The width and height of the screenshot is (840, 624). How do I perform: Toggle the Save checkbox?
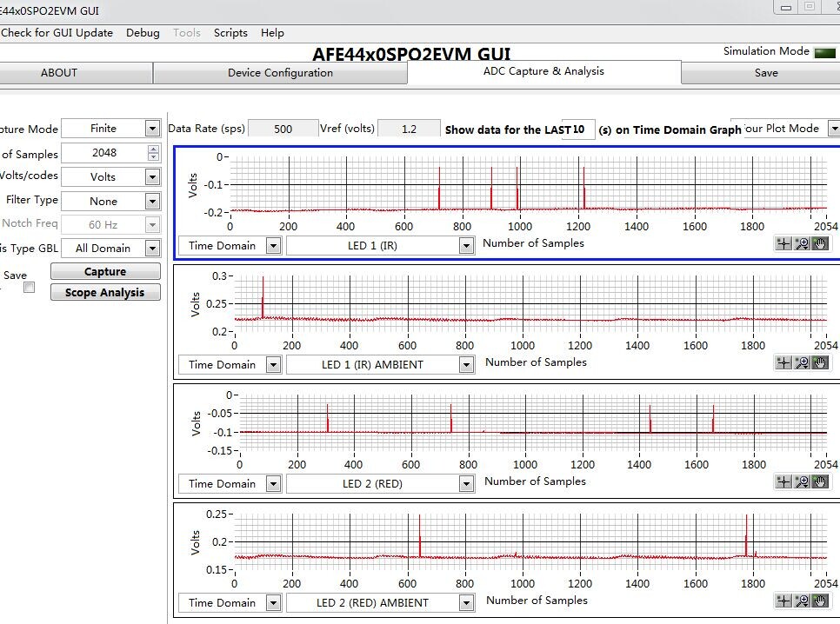[x=29, y=288]
